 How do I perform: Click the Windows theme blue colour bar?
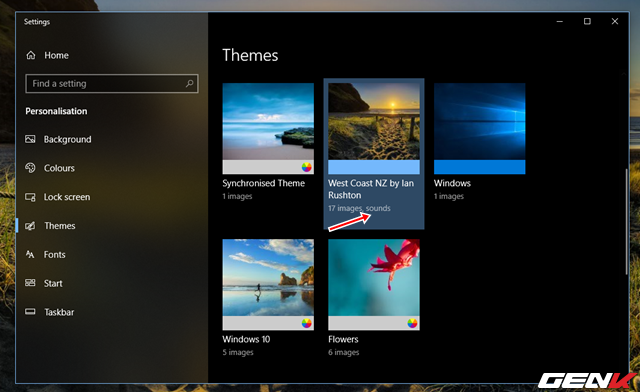point(480,167)
